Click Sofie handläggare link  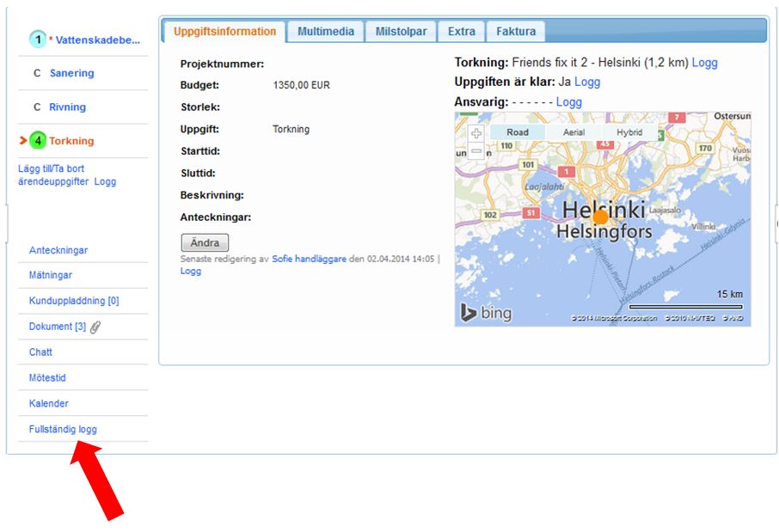click(309, 259)
